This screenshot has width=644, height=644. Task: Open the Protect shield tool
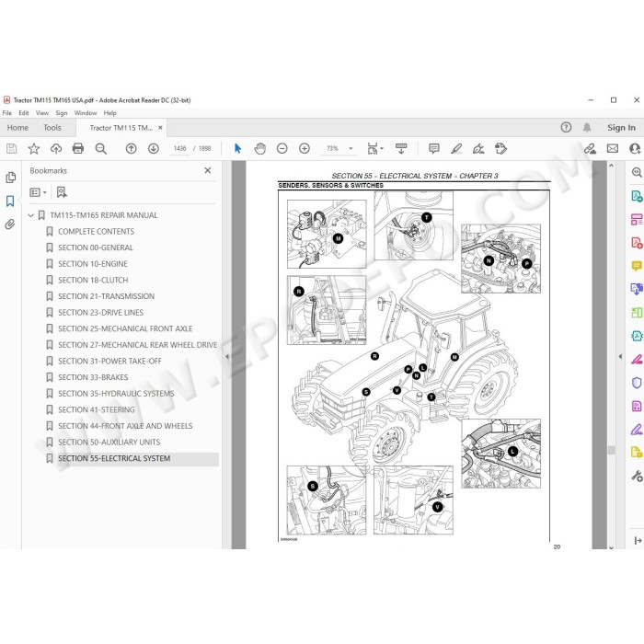click(x=637, y=383)
